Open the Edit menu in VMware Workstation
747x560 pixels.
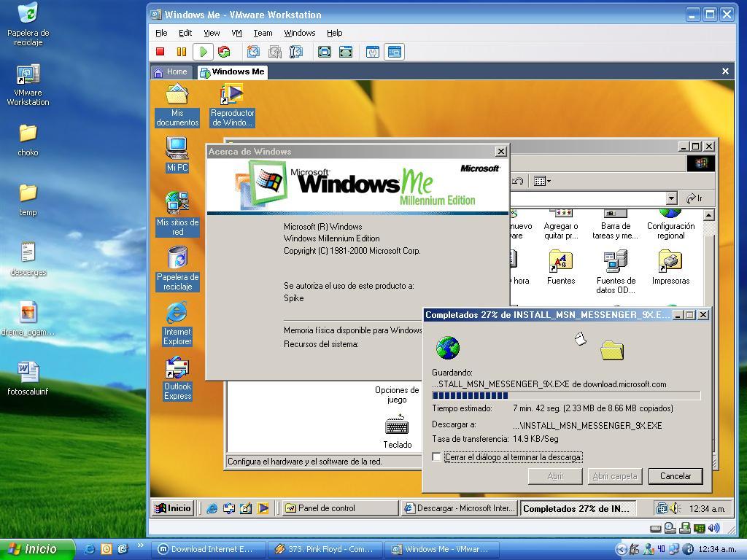pos(185,33)
